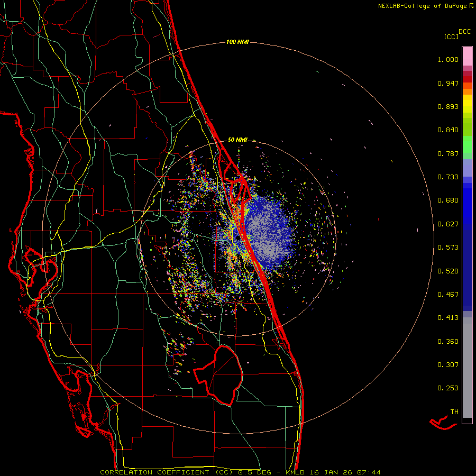Click the NEXLAB-College of DuPage header text

[422, 6]
